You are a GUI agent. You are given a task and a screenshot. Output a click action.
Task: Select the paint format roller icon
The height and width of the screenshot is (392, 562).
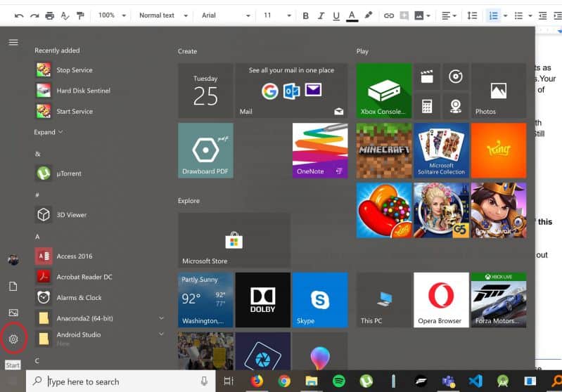click(80, 15)
